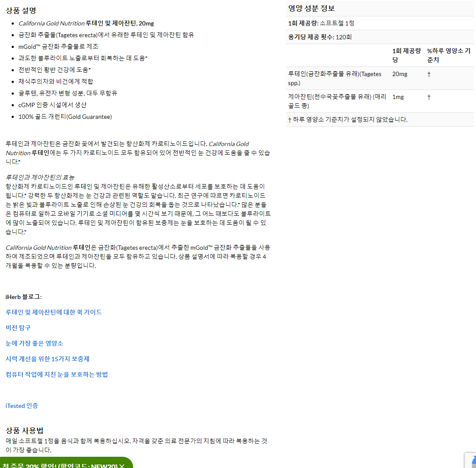Open the 비전 탐구 blog link

click(x=18, y=328)
